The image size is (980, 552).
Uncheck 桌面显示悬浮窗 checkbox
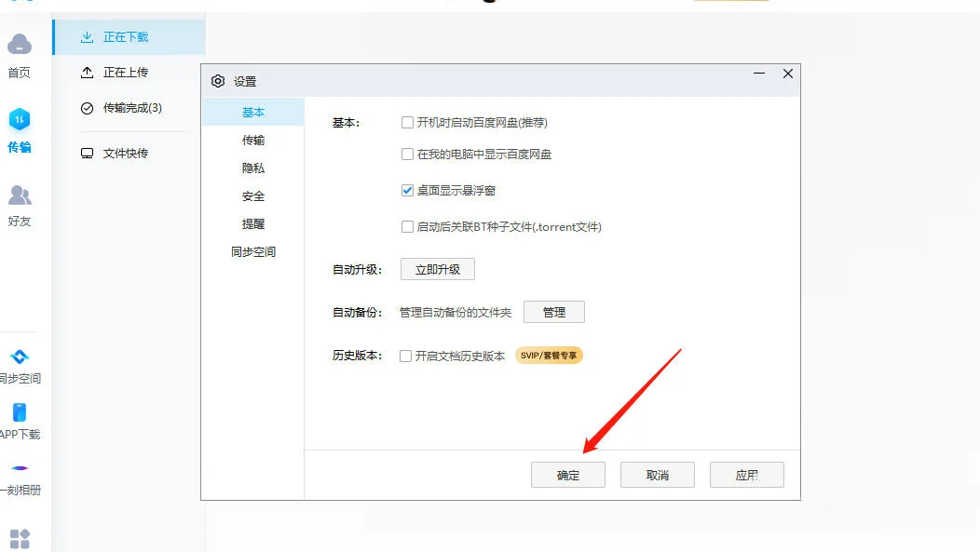click(407, 190)
